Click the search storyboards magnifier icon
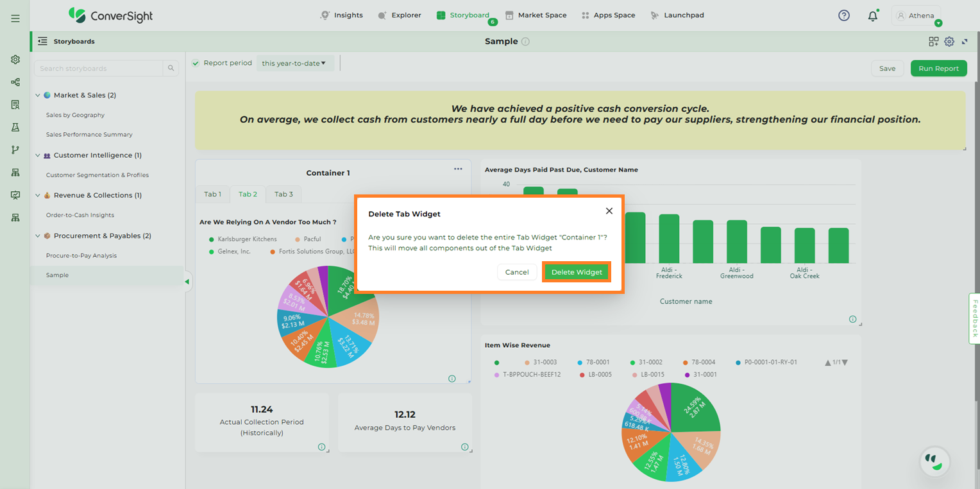This screenshot has width=980, height=489. point(171,69)
